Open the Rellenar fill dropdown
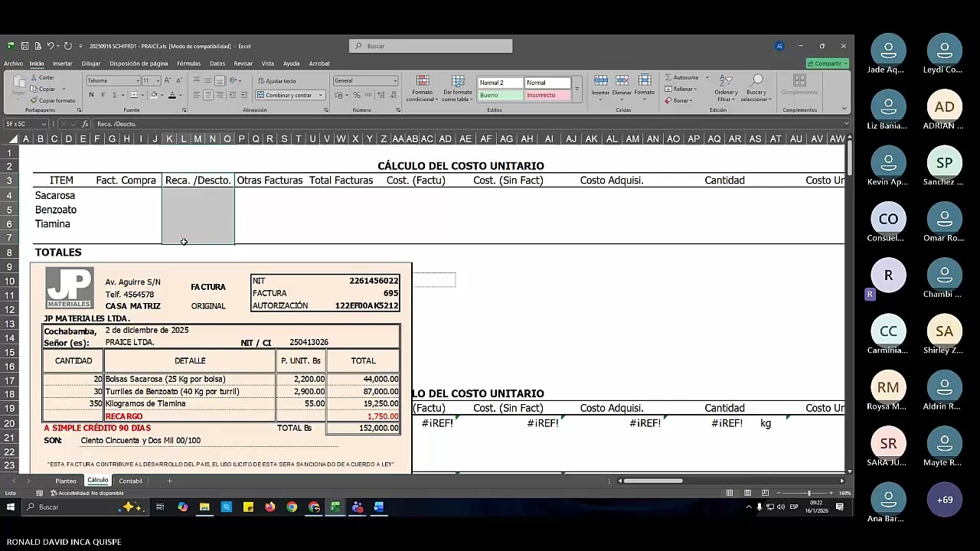This screenshot has width=980, height=551. [679, 89]
